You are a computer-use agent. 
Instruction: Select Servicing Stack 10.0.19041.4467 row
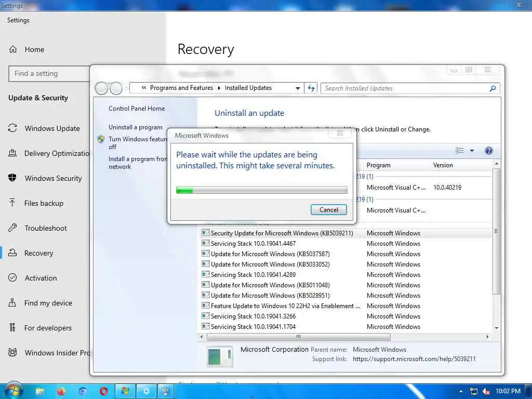coord(346,244)
